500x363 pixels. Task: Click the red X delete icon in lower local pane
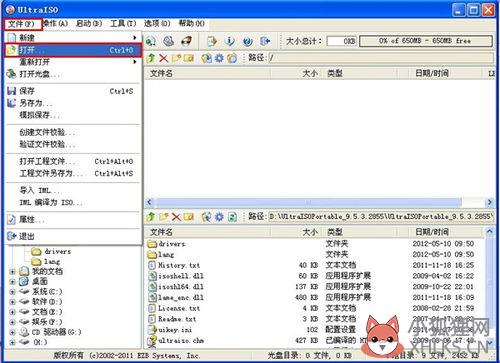(x=176, y=217)
